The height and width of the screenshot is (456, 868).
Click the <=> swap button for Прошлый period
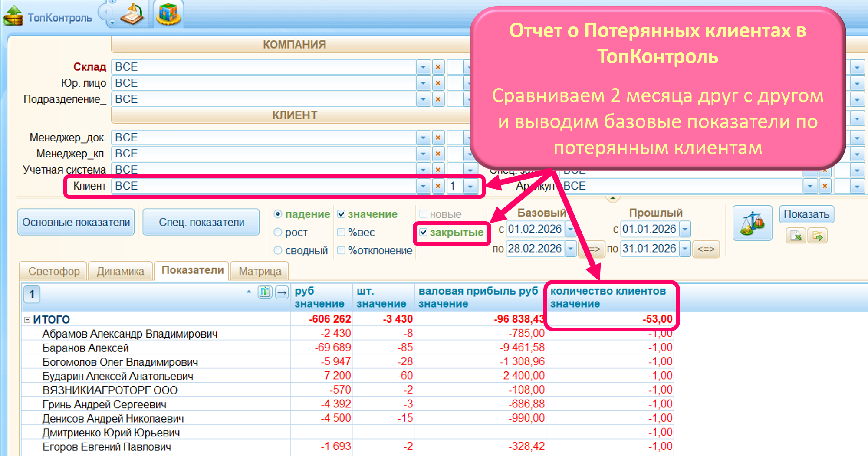click(x=706, y=249)
